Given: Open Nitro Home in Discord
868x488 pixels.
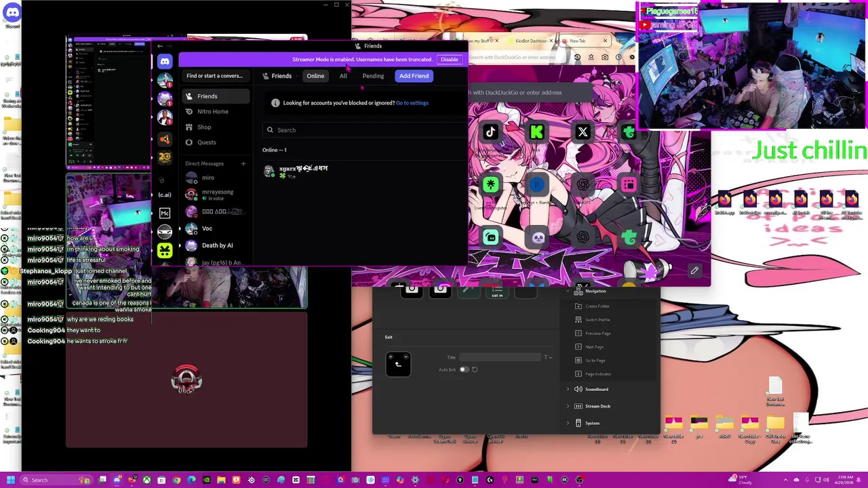Looking at the screenshot, I should click(x=216, y=111).
